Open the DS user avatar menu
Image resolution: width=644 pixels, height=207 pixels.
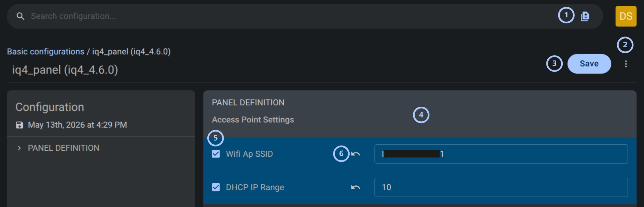click(x=626, y=16)
